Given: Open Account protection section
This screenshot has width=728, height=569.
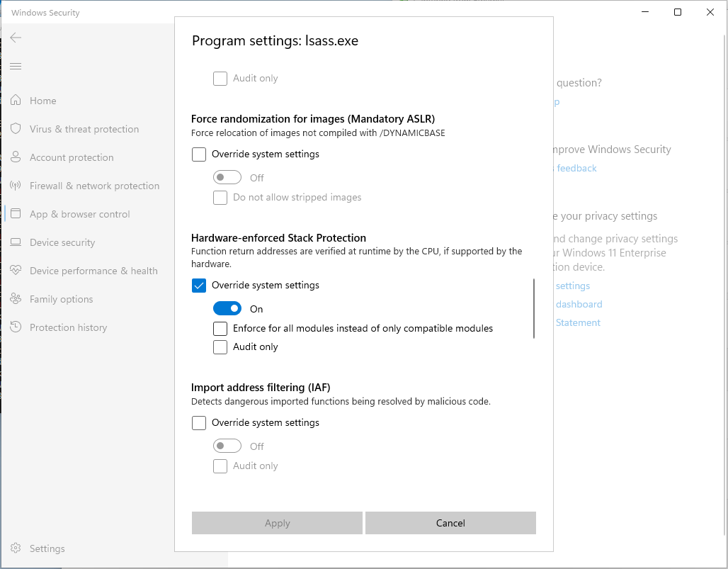Looking at the screenshot, I should point(72,157).
